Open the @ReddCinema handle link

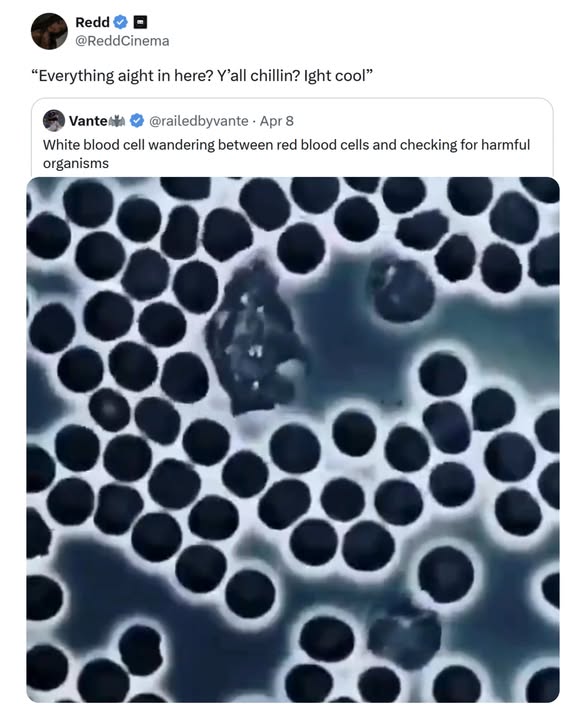(122, 41)
